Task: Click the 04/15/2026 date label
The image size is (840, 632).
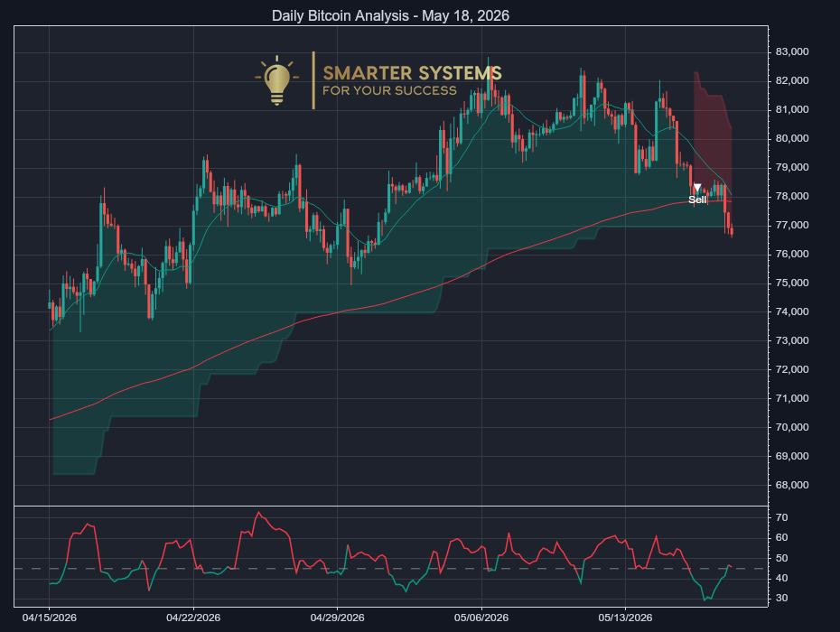Action: (x=50, y=618)
